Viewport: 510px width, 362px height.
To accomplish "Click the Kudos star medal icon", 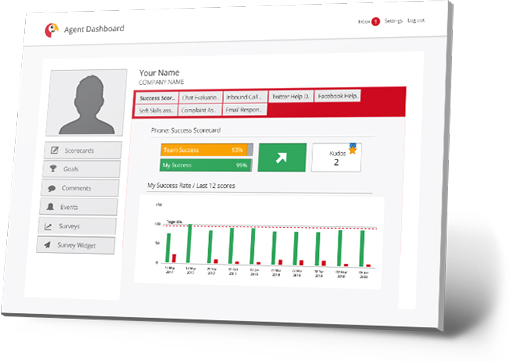I will pos(353,149).
